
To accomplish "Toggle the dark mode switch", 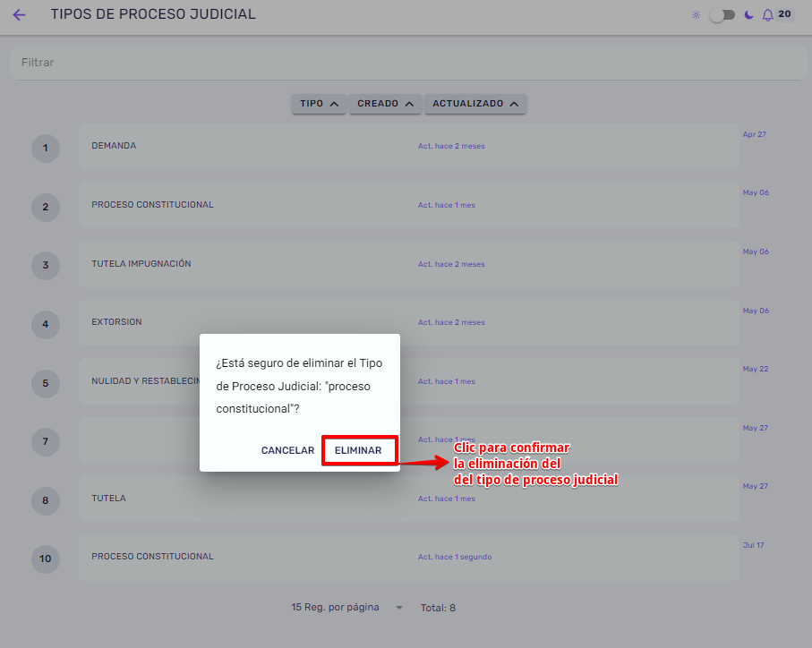I will (x=722, y=15).
